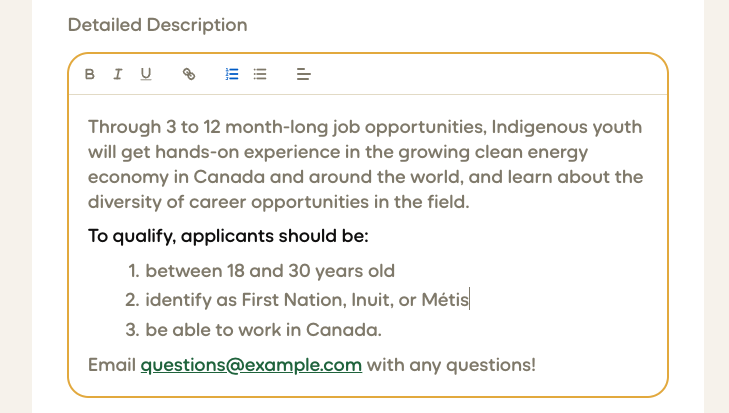Screen dimensions: 729x413
Task: Click the insert link chain icon
Action: 189,74
